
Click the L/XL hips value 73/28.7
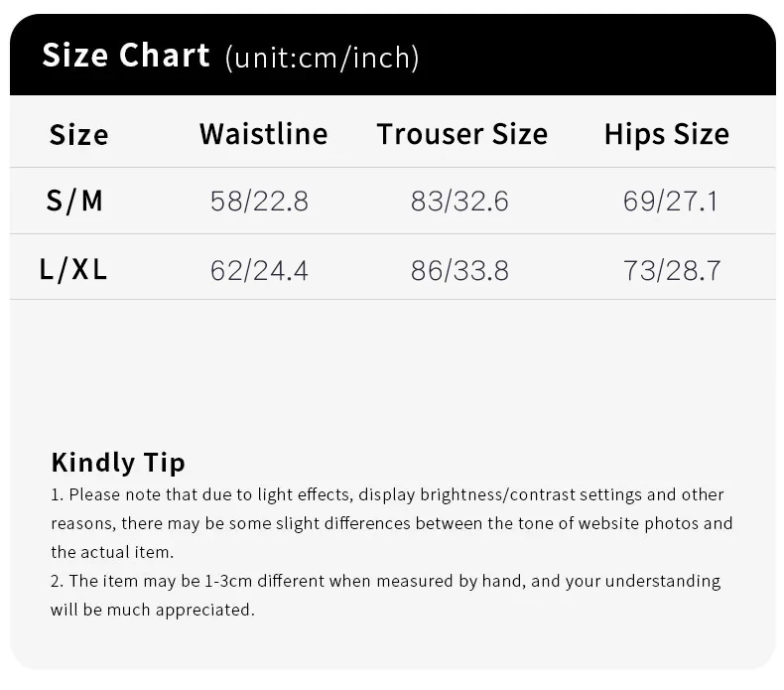click(x=672, y=270)
